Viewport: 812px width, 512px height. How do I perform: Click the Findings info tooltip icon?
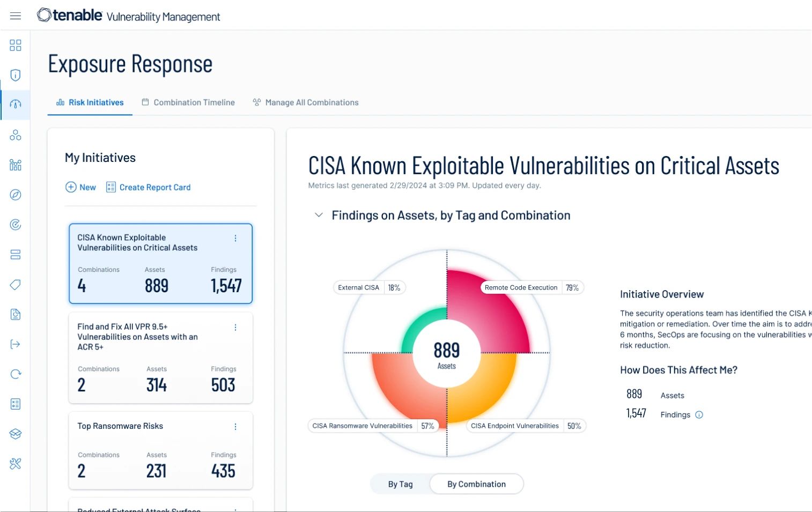point(699,414)
